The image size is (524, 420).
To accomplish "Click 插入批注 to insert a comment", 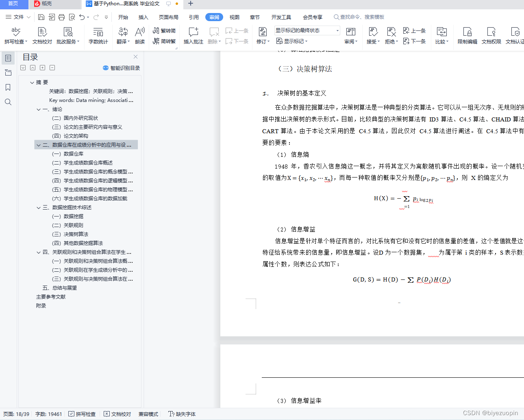I will tap(194, 36).
